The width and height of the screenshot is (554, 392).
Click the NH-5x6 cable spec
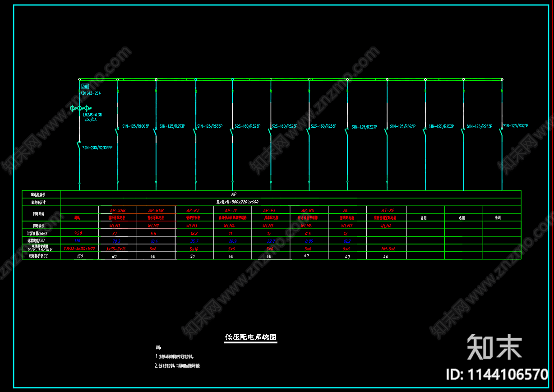[x=388, y=249]
